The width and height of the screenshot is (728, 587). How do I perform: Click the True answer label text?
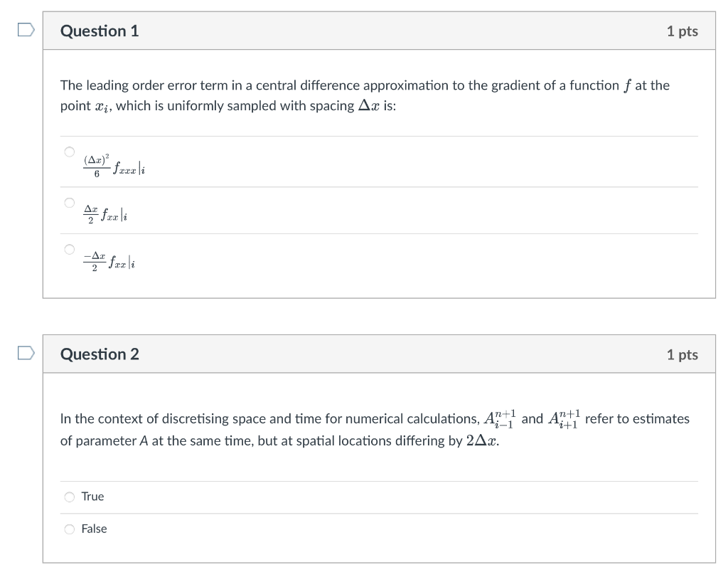coord(92,497)
